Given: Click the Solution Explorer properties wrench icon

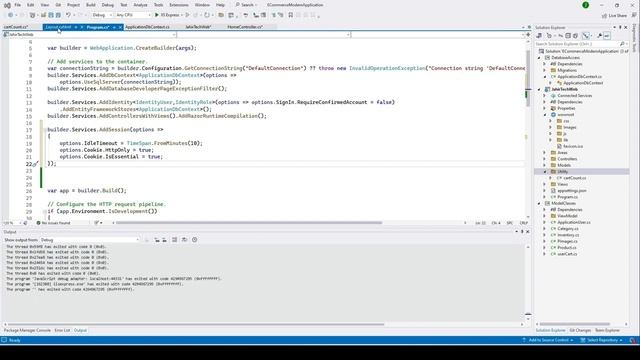Looking at the screenshot, I should coord(600,36).
